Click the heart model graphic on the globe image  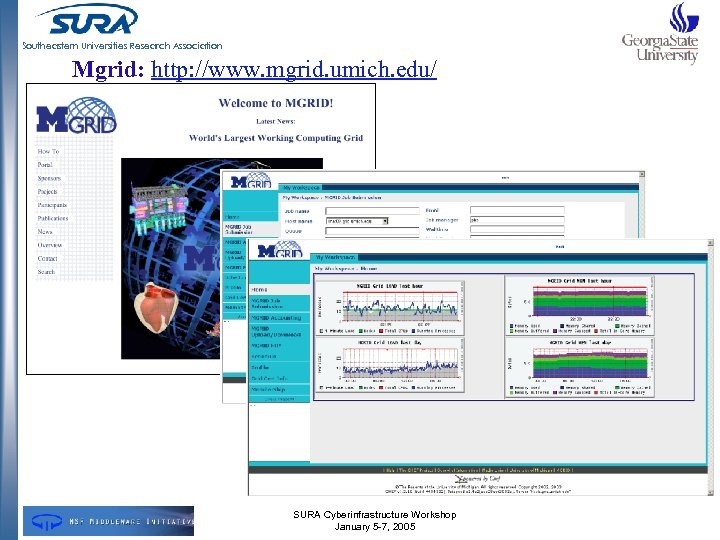coord(156,307)
